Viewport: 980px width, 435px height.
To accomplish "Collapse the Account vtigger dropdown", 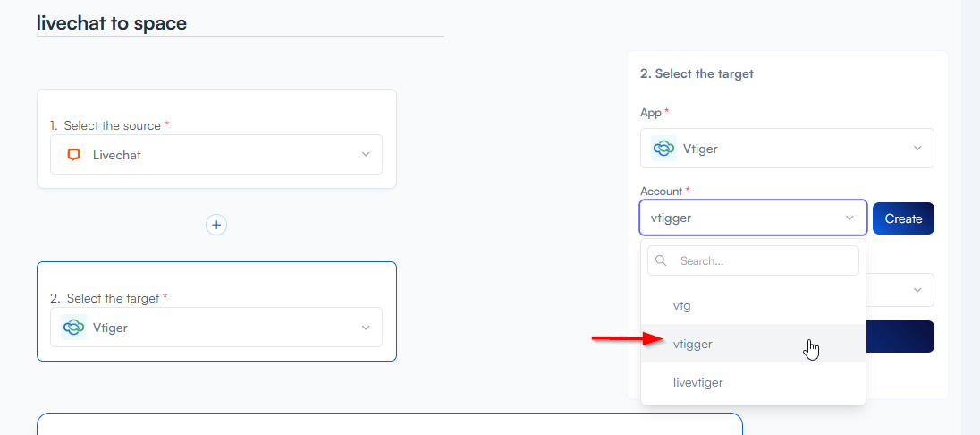I will click(849, 218).
